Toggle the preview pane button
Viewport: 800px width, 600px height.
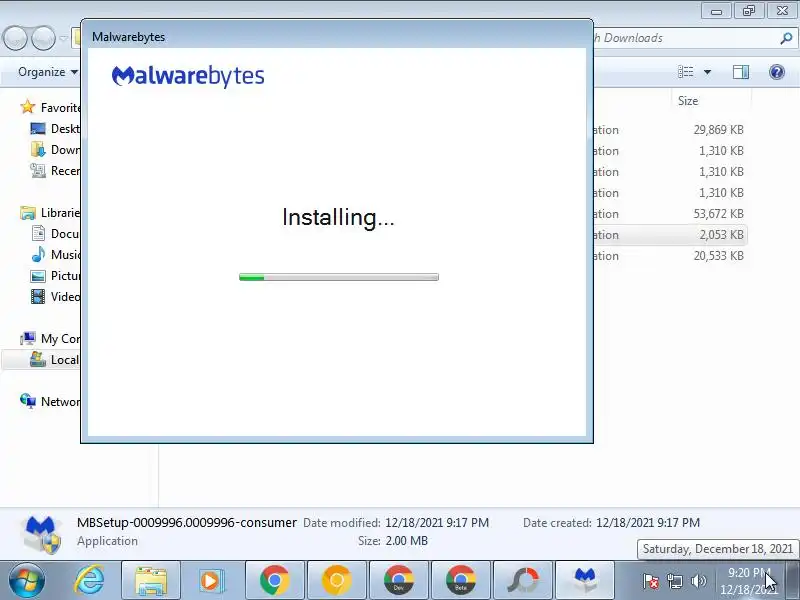pyautogui.click(x=741, y=72)
